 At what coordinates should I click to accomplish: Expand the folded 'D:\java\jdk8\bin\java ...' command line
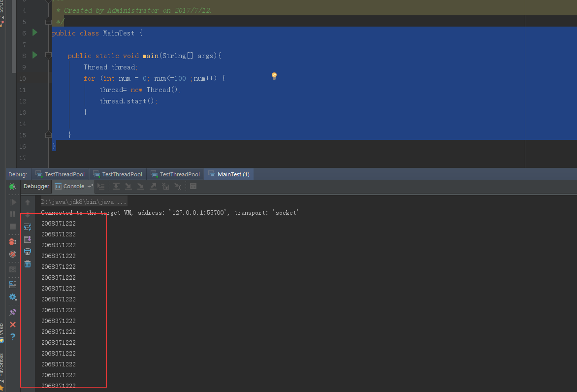point(84,202)
